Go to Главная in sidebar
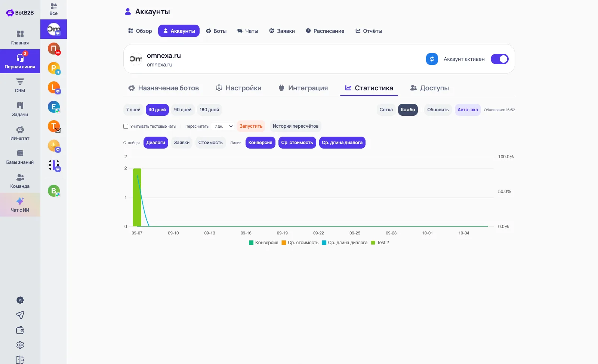 click(20, 38)
